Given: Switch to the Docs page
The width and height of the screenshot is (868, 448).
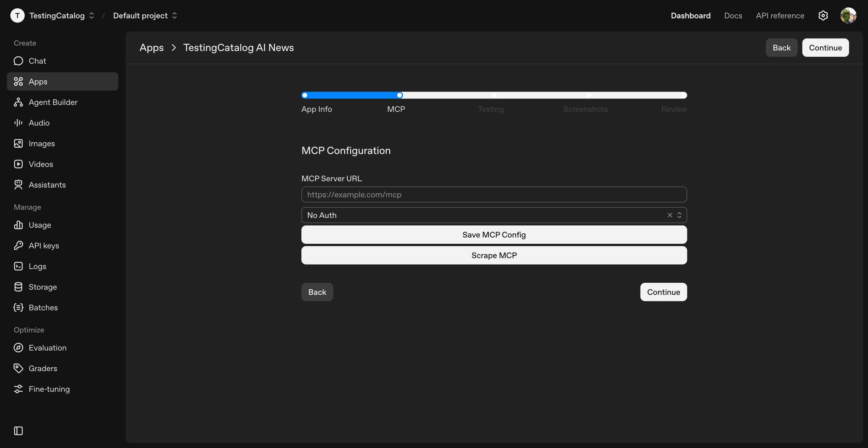Looking at the screenshot, I should pyautogui.click(x=733, y=15).
